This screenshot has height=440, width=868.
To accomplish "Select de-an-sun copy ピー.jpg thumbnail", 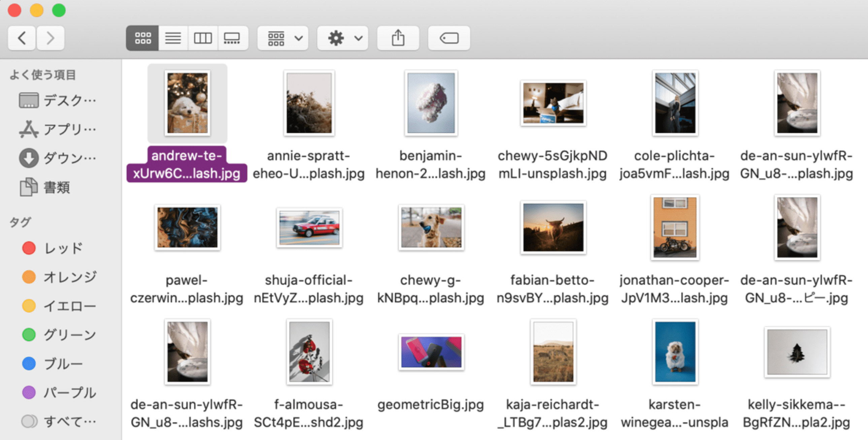I will coord(797,228).
